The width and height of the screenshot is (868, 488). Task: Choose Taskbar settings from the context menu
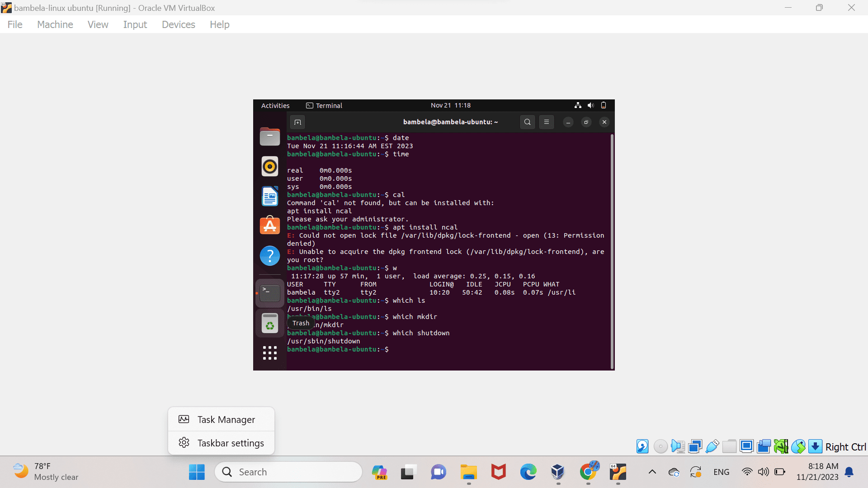coord(221,443)
